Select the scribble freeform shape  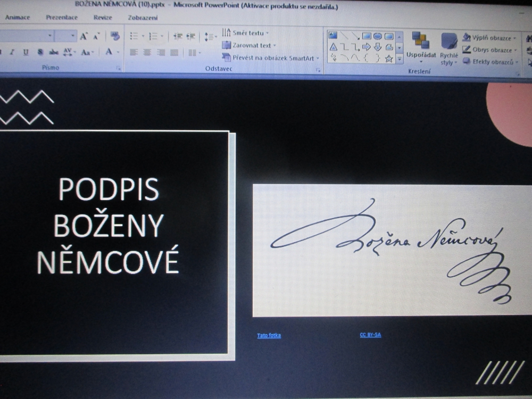click(334, 57)
